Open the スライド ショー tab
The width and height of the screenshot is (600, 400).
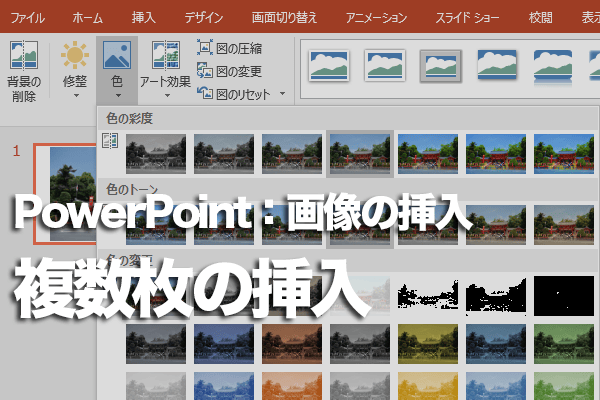click(x=467, y=17)
